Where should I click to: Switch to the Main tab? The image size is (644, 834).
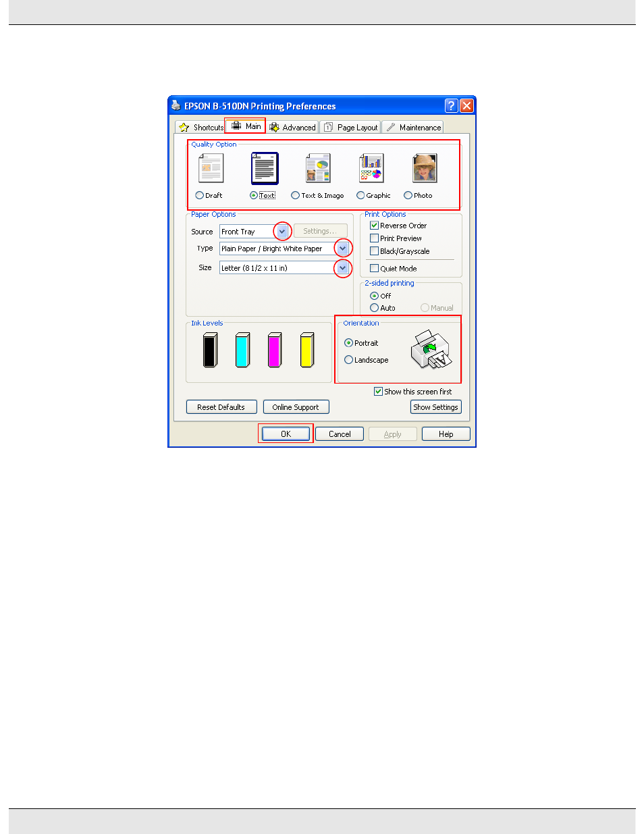tap(246, 126)
